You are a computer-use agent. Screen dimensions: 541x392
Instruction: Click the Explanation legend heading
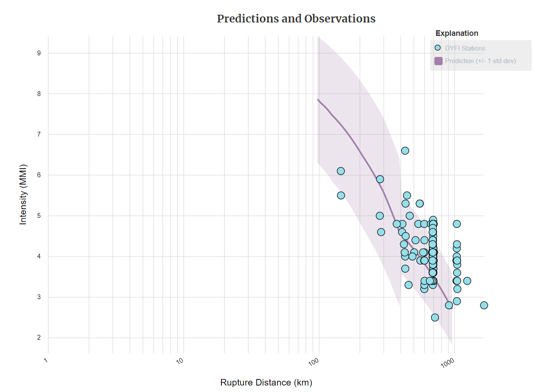(457, 33)
